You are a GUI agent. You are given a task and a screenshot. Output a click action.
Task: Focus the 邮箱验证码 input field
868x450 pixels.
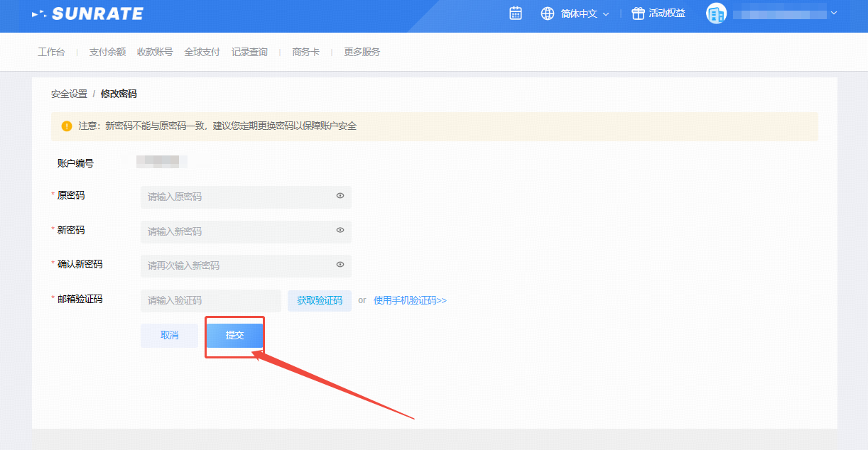pyautogui.click(x=211, y=300)
